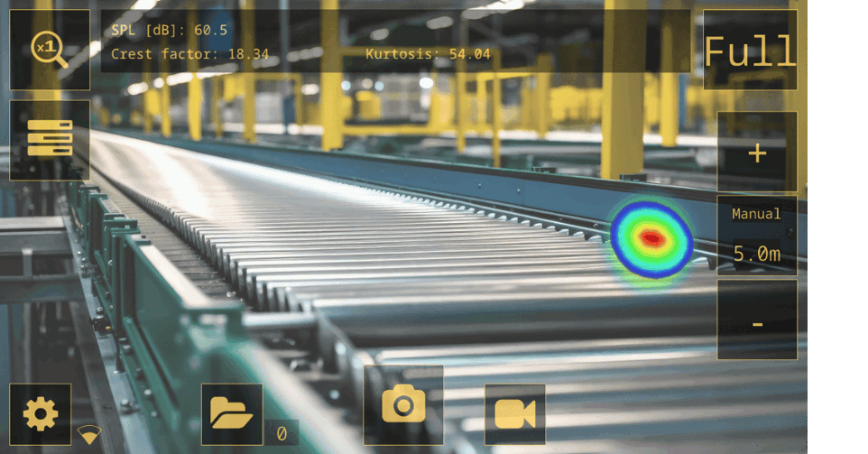Screen dimensions: 868x454
Task: Click the empty right end of the measurement bar
Action: coord(614,41)
